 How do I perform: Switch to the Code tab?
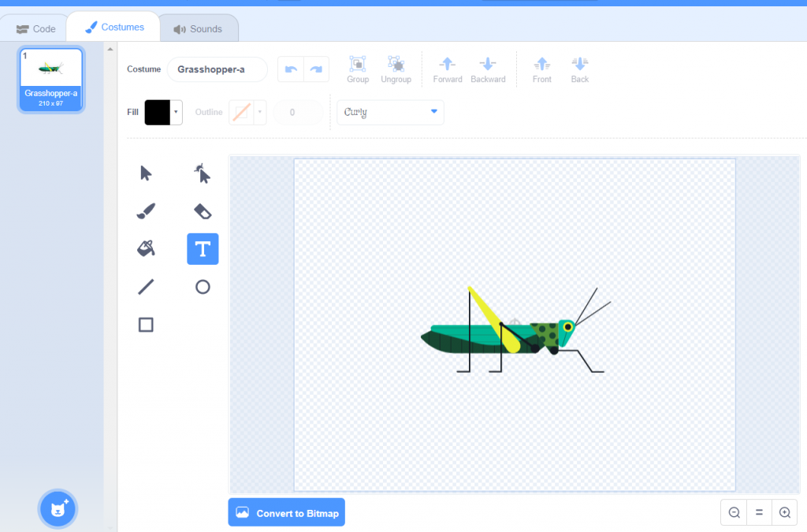[36, 29]
